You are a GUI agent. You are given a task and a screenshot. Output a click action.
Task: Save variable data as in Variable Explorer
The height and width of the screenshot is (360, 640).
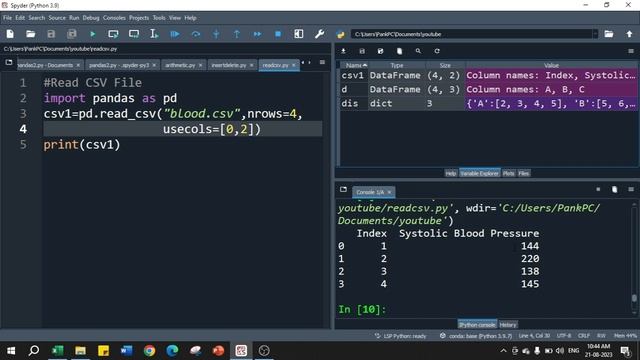click(381, 51)
